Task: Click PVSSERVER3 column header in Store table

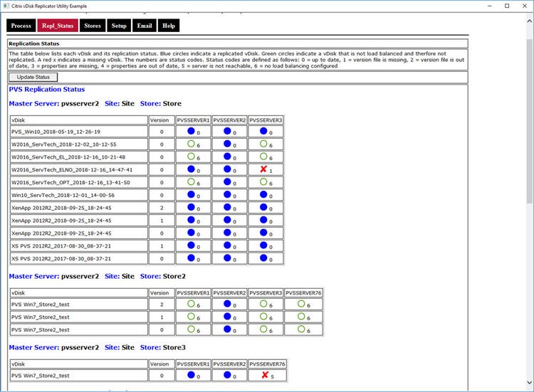Action: [x=266, y=120]
